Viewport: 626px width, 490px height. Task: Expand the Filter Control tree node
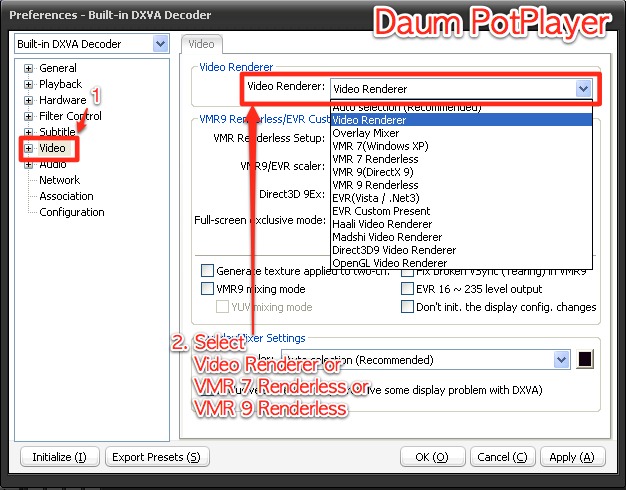click(28, 116)
